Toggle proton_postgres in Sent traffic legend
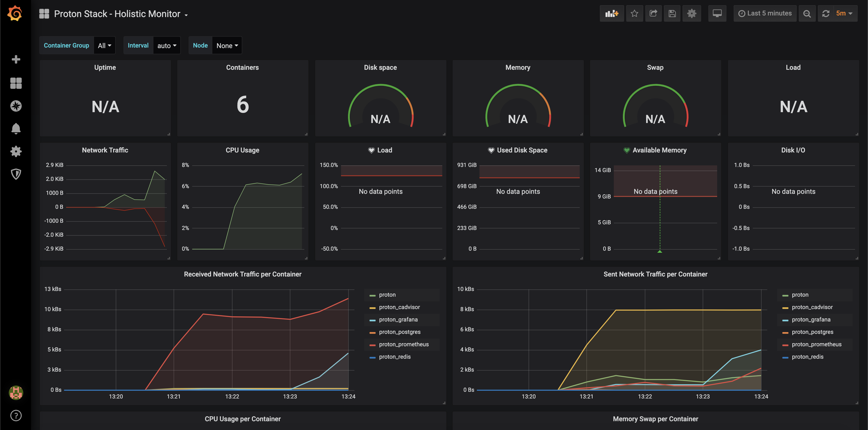The image size is (868, 430). coord(812,332)
